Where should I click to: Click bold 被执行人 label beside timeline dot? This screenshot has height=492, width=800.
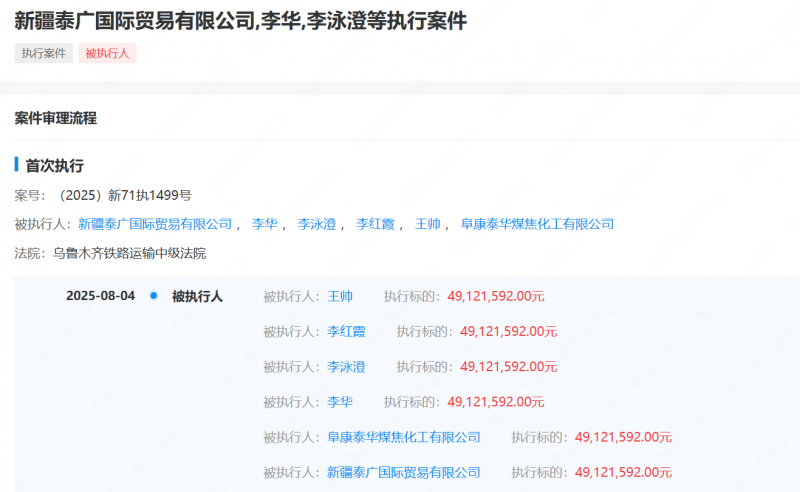click(197, 297)
